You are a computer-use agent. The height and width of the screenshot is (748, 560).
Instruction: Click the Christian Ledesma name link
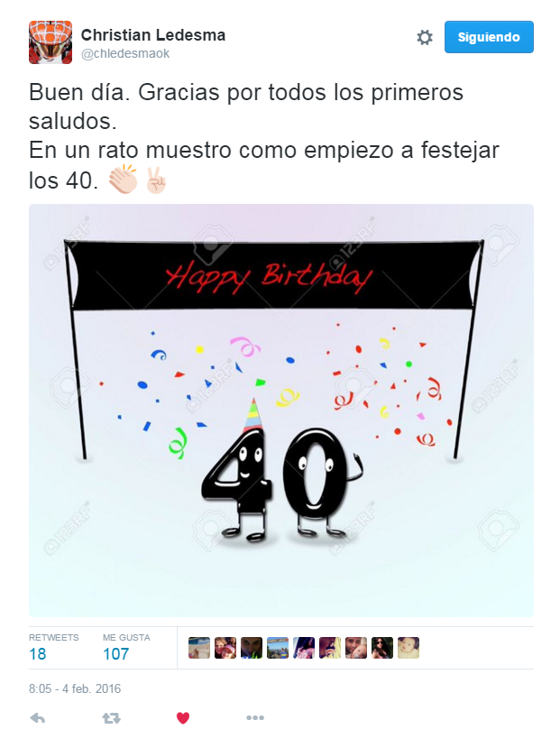[153, 35]
